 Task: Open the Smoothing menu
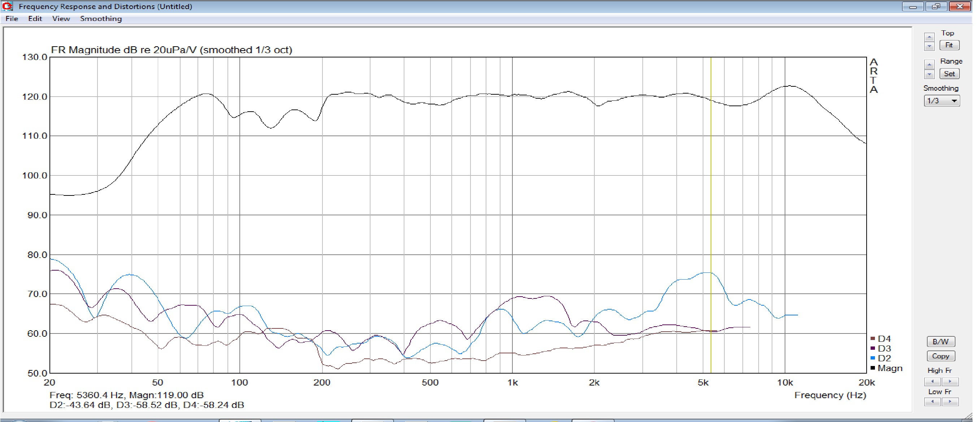101,19
